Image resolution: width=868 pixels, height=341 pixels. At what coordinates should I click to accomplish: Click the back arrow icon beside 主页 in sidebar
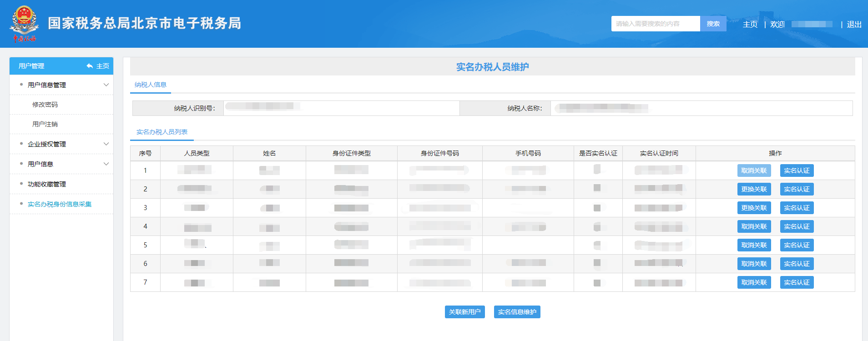click(90, 66)
